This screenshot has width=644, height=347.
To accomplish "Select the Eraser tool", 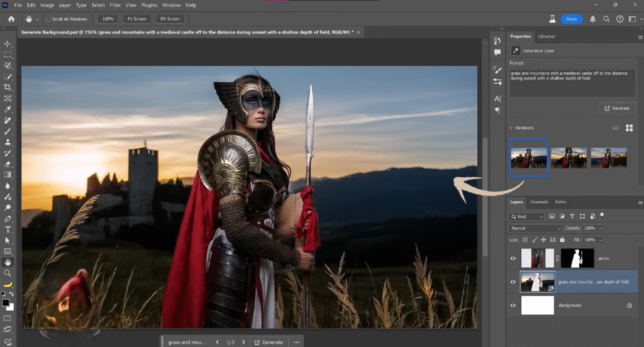I will click(8, 164).
